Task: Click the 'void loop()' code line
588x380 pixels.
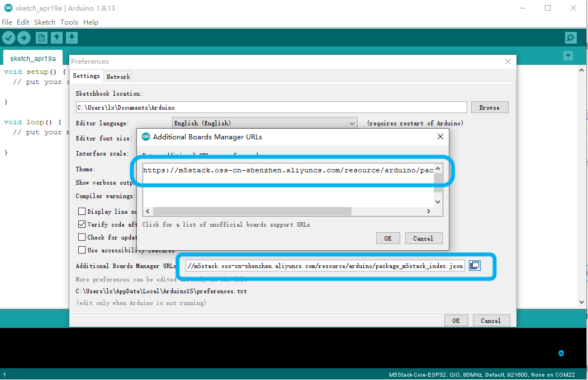Action: coord(32,122)
